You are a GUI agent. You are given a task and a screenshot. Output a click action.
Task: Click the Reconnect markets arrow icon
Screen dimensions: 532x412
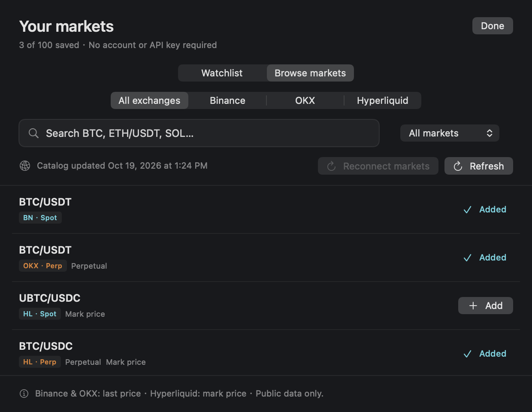tap(331, 166)
